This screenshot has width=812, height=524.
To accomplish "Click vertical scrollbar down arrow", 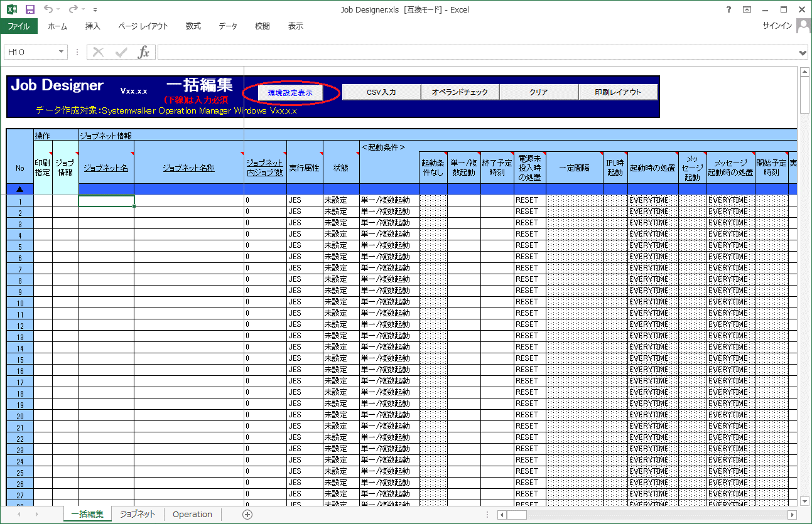I will tap(804, 501).
